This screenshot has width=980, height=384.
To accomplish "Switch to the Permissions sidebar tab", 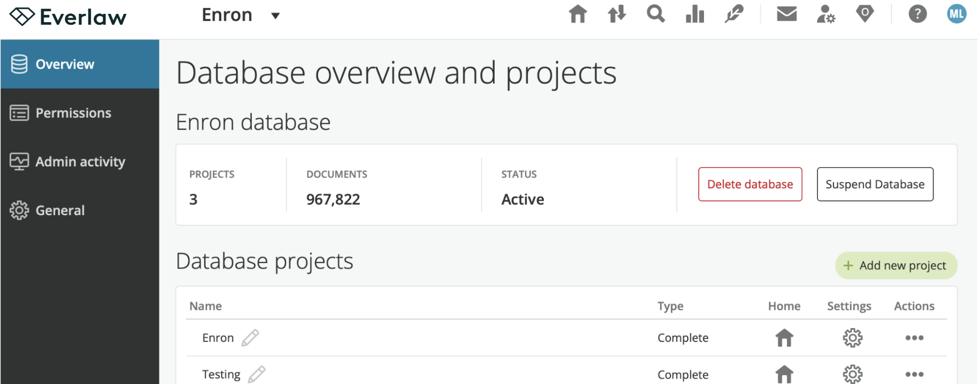I will (80, 113).
